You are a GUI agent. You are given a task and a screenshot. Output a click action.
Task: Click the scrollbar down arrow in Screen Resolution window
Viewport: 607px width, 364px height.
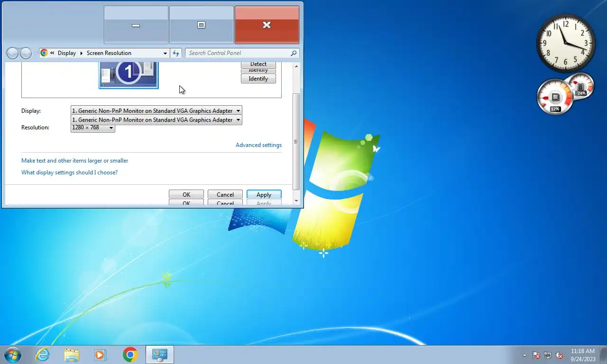pyautogui.click(x=297, y=200)
